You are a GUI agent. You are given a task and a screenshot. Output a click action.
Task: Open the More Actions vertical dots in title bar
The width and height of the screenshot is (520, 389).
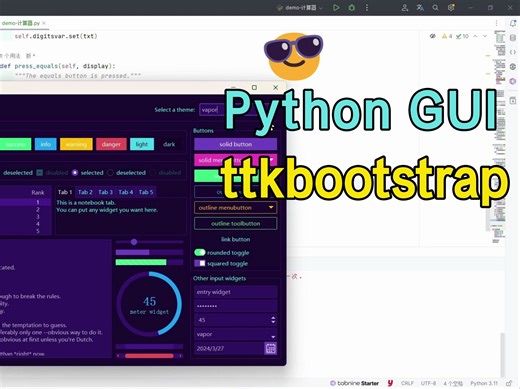(367, 7)
